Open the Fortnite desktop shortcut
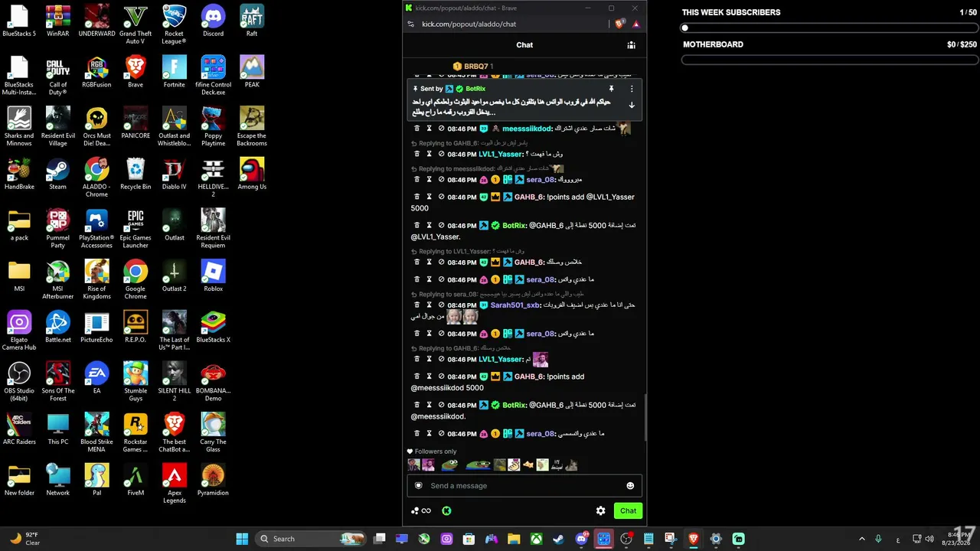980x551 pixels. point(174,72)
